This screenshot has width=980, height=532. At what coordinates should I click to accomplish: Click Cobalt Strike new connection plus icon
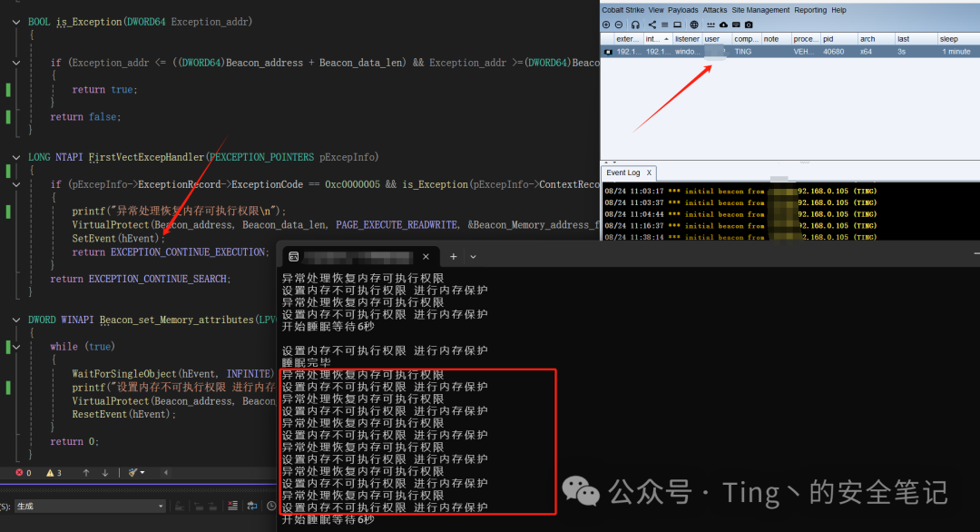605,25
